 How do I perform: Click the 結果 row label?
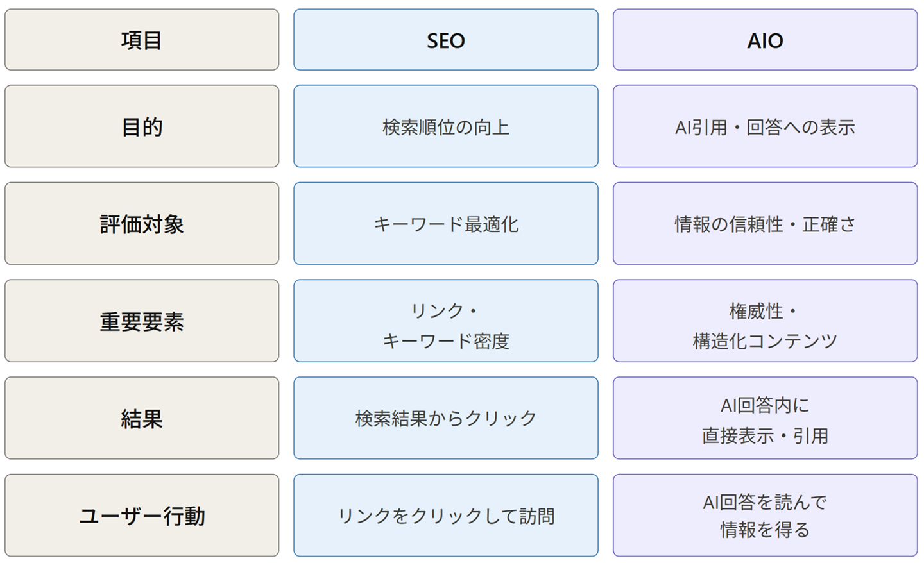[142, 418]
